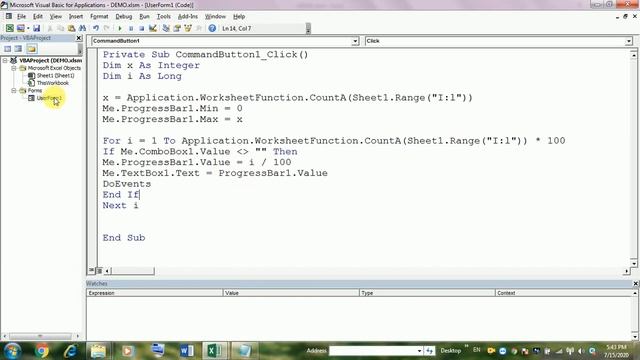Open the Project Explorer toolbar icon

coord(166,28)
